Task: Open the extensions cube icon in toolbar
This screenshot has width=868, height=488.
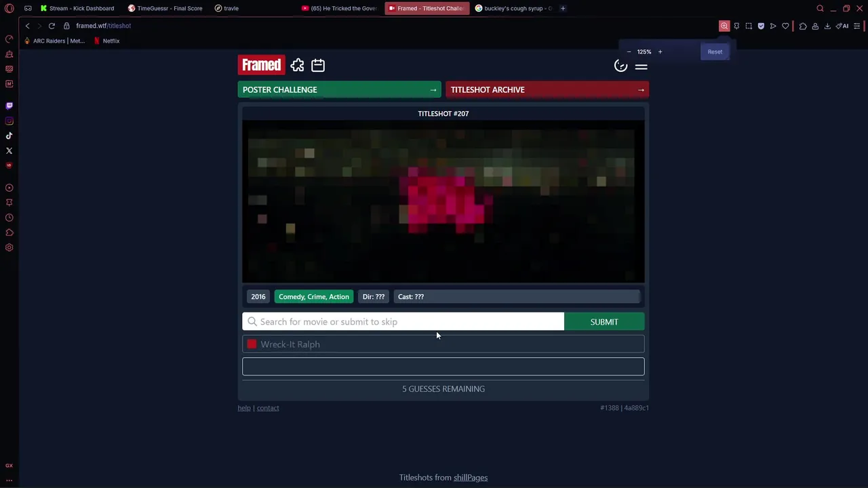Action: tap(803, 26)
